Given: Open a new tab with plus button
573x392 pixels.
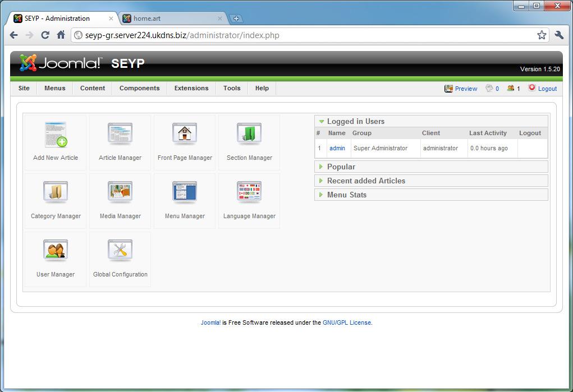Looking at the screenshot, I should 236,19.
